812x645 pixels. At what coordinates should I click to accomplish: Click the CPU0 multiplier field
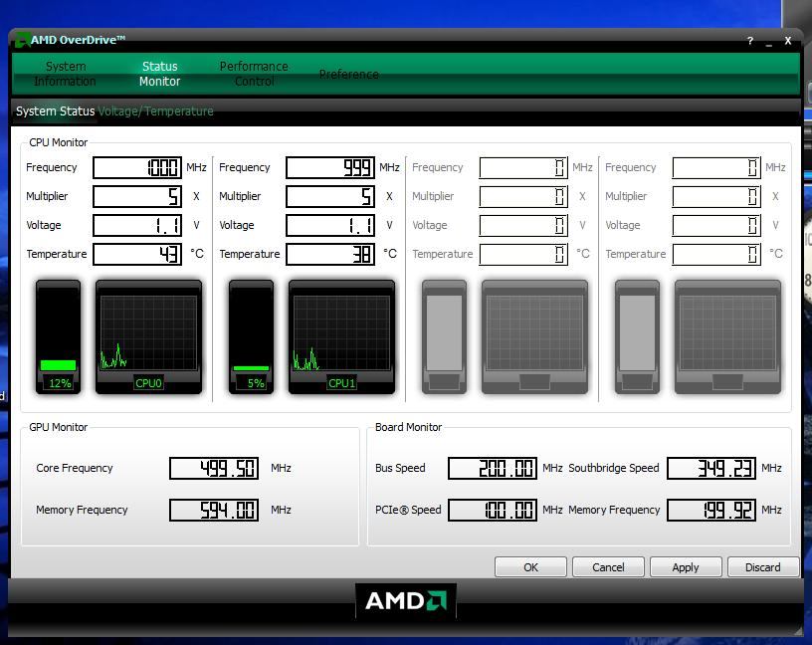pos(137,196)
